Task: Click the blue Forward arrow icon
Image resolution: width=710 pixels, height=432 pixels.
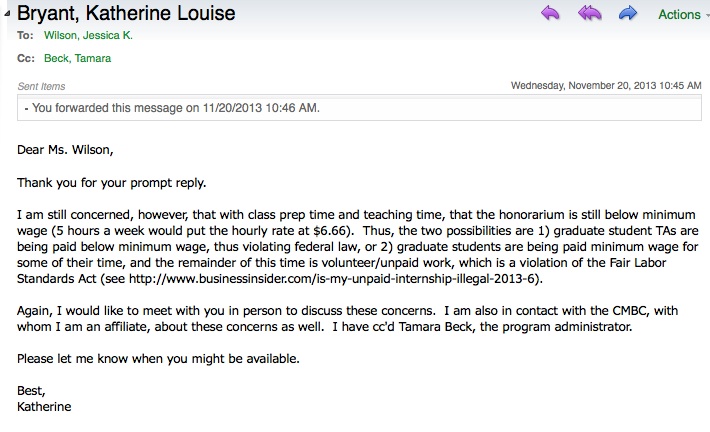Action: coord(629,13)
